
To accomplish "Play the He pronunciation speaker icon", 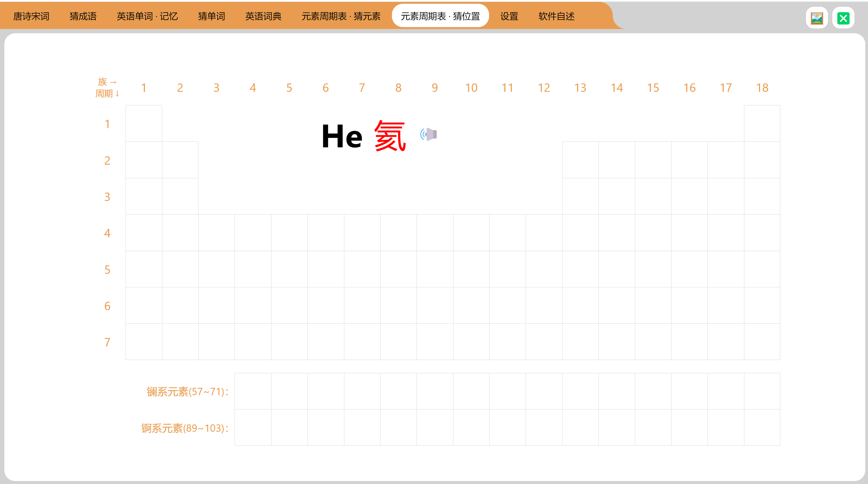I will (x=429, y=134).
